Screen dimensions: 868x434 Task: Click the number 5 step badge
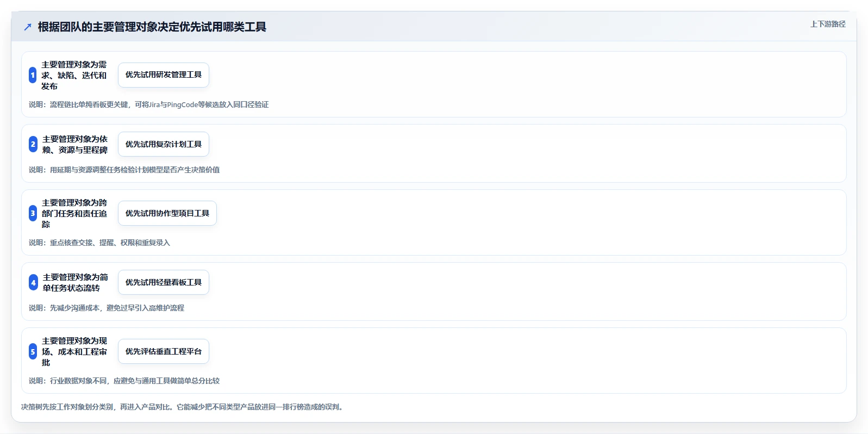[x=33, y=351]
